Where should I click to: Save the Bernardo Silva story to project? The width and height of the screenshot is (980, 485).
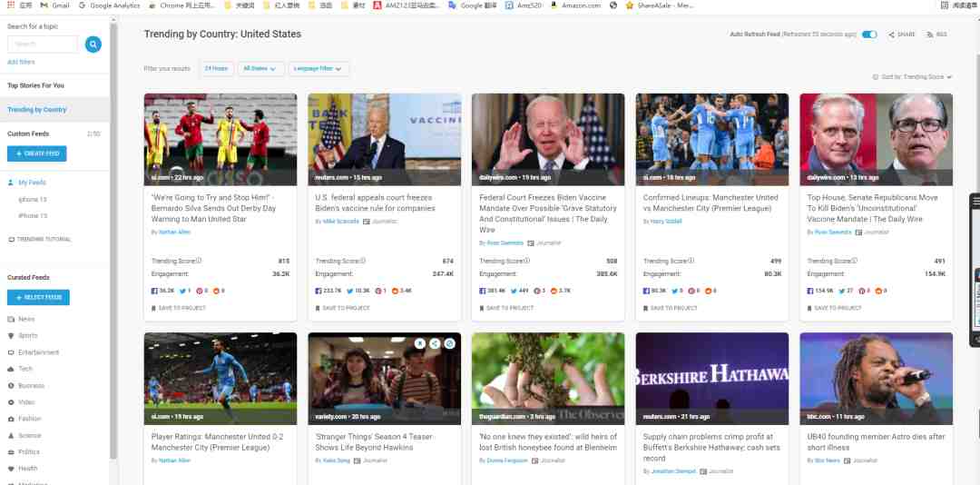click(x=179, y=309)
